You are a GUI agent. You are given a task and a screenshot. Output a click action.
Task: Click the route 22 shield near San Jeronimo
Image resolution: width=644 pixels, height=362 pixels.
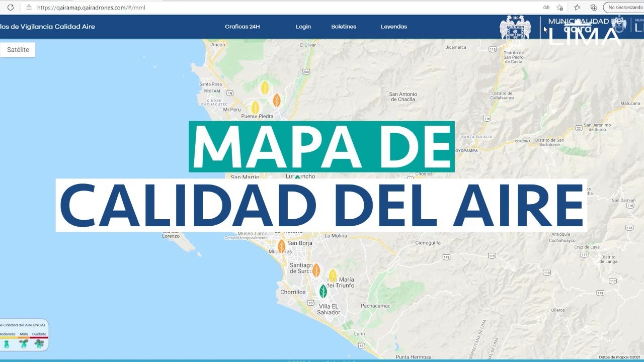[x=579, y=128]
